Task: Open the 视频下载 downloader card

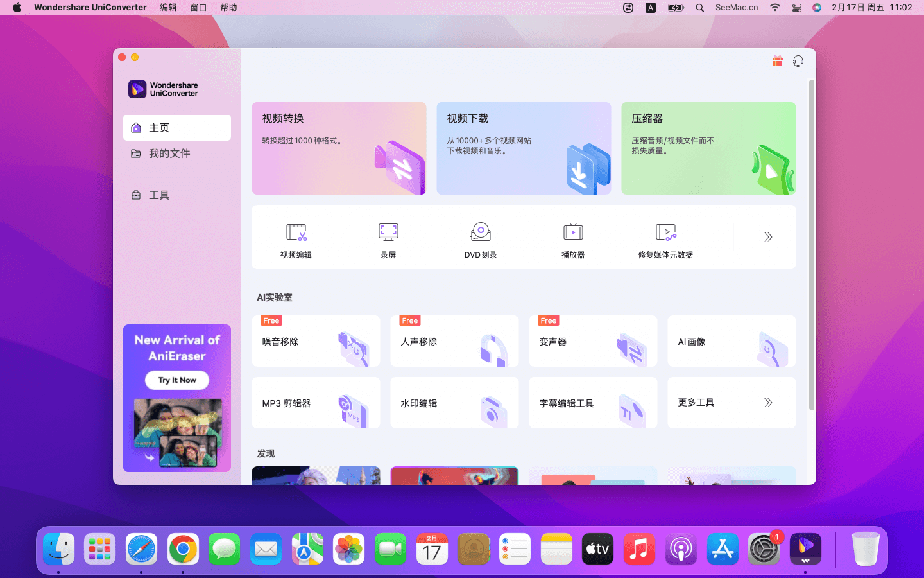Action: click(524, 148)
